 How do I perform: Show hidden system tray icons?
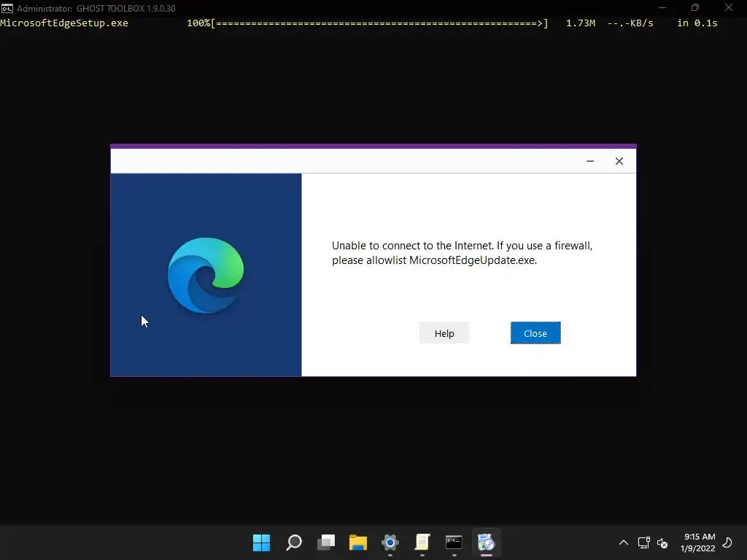(x=623, y=542)
